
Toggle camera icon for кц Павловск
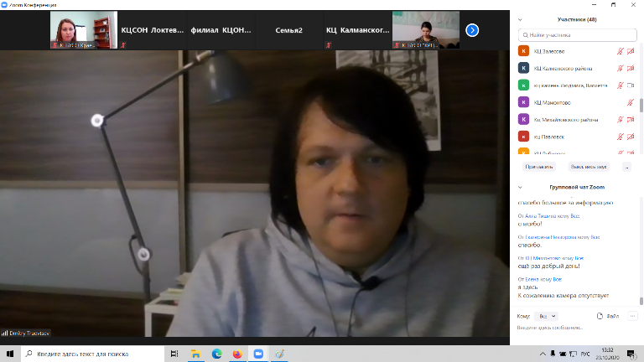coord(631,137)
